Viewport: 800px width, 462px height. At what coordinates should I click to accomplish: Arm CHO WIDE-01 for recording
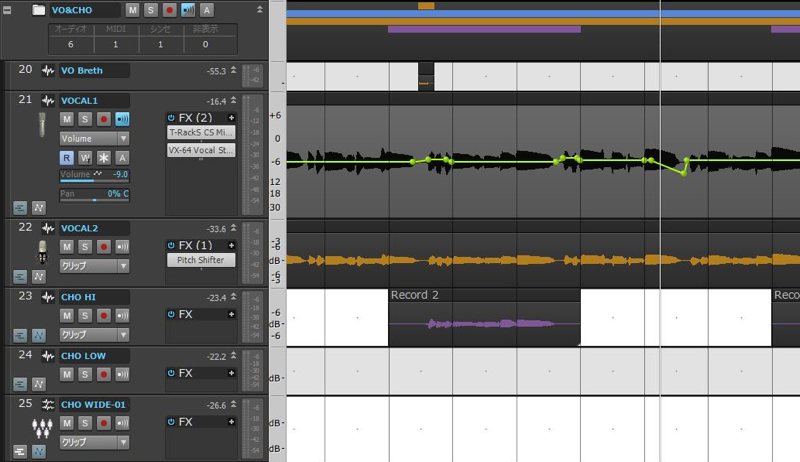point(104,423)
